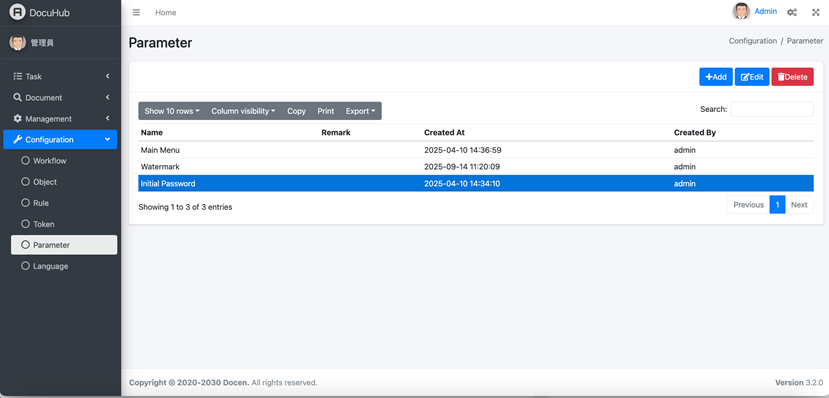This screenshot has height=398, width=829.
Task: Select the Watermark row
Action: [x=476, y=166]
